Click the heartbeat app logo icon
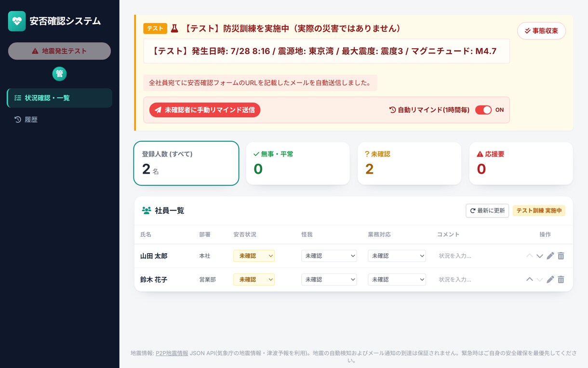The image size is (588, 368). 17,21
